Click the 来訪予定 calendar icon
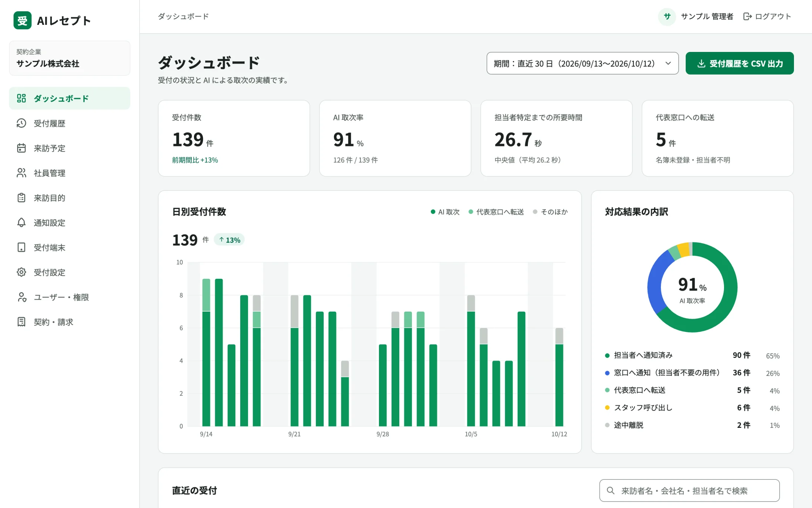 point(21,148)
